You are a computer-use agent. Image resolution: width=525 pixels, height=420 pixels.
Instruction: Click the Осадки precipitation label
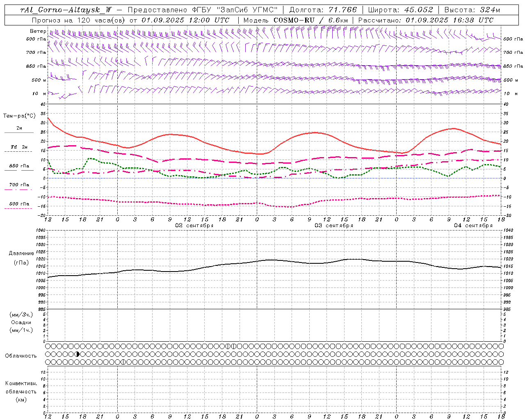click(21, 322)
